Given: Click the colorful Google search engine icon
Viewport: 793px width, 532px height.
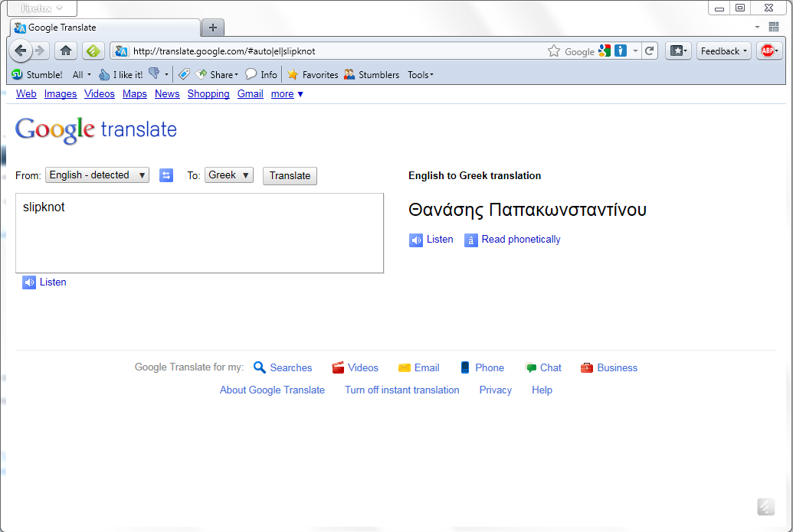Looking at the screenshot, I should click(605, 51).
